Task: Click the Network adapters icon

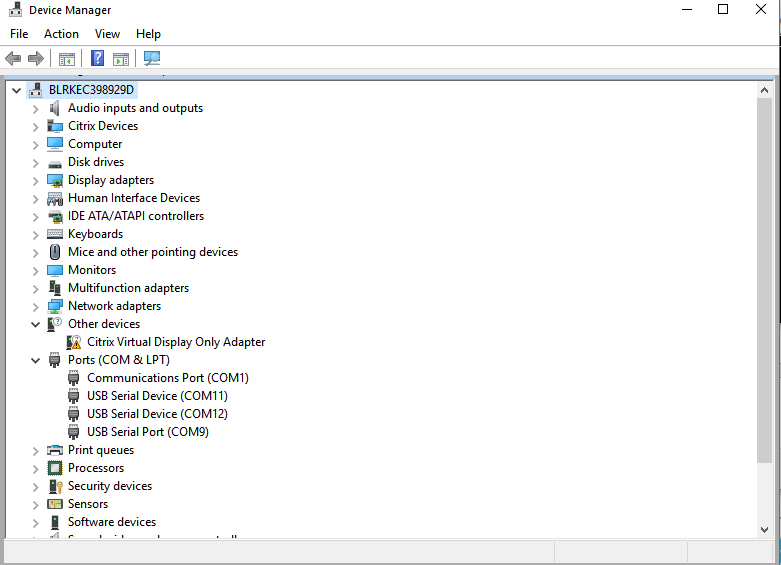Action: click(x=55, y=306)
